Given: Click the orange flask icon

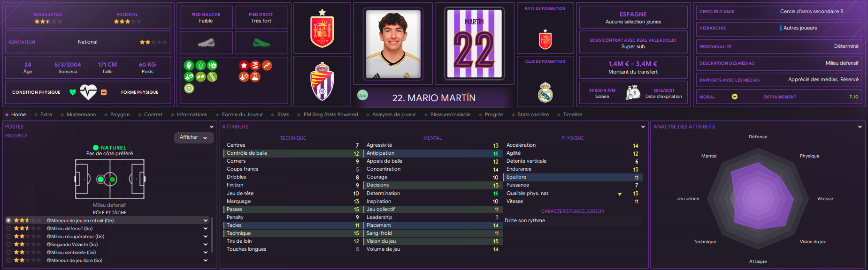Looking at the screenshot, I should pos(255,77).
